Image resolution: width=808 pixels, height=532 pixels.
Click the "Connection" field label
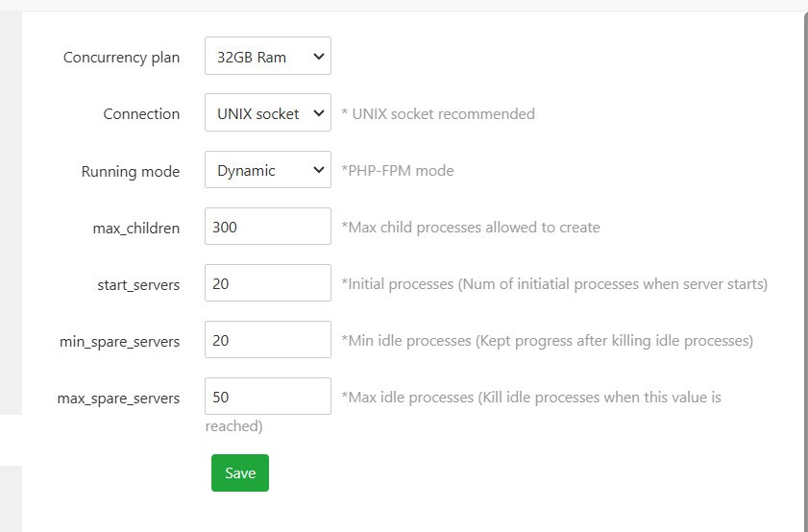click(x=141, y=114)
